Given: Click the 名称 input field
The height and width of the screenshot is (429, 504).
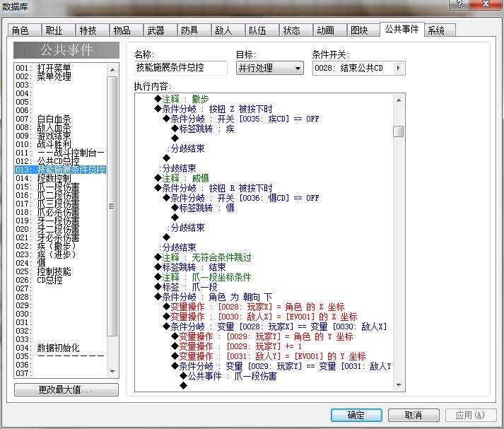Looking at the screenshot, I should [181, 68].
